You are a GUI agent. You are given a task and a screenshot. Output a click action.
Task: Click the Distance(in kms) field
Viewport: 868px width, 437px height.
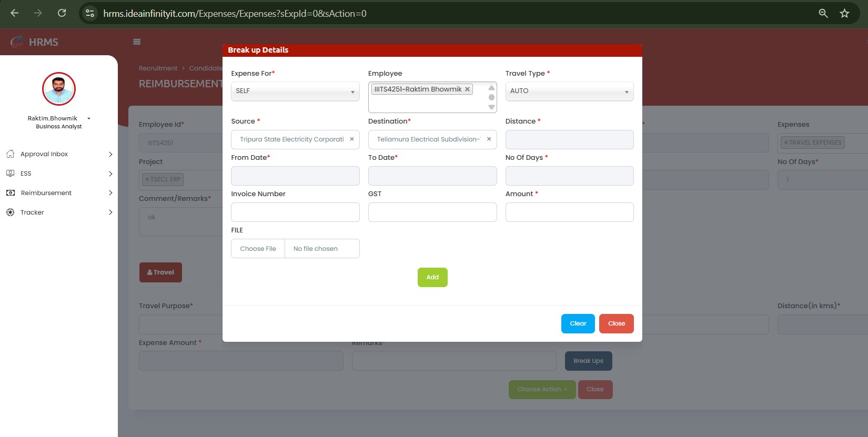pos(823,324)
